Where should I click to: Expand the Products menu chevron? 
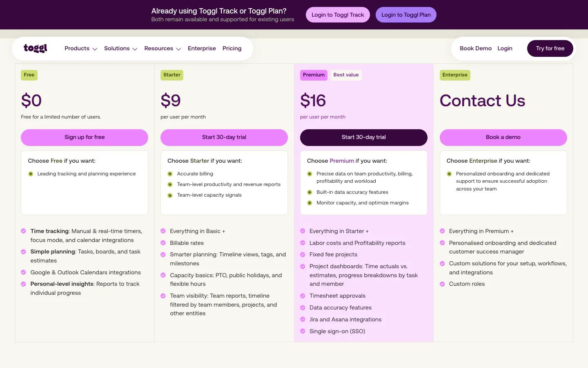point(95,49)
